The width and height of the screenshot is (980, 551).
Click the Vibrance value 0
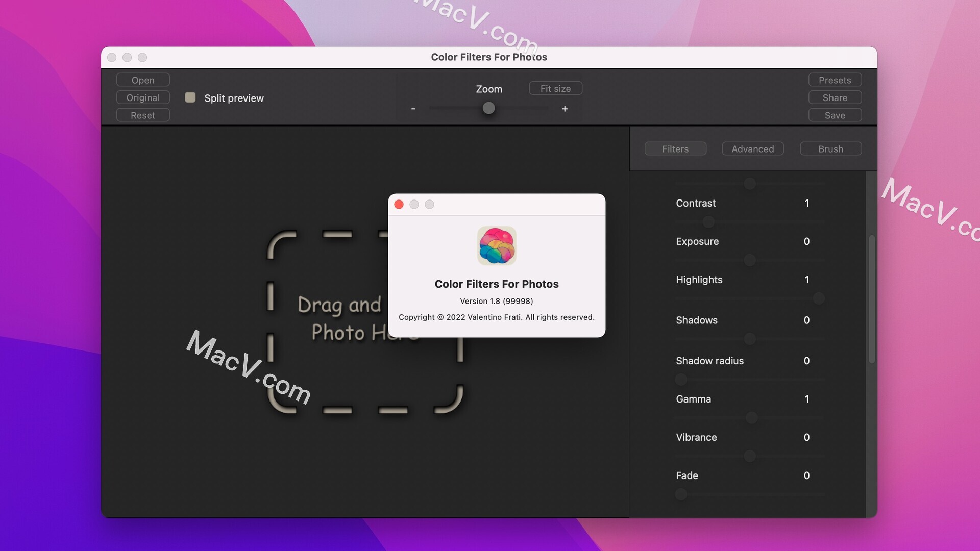[806, 437]
